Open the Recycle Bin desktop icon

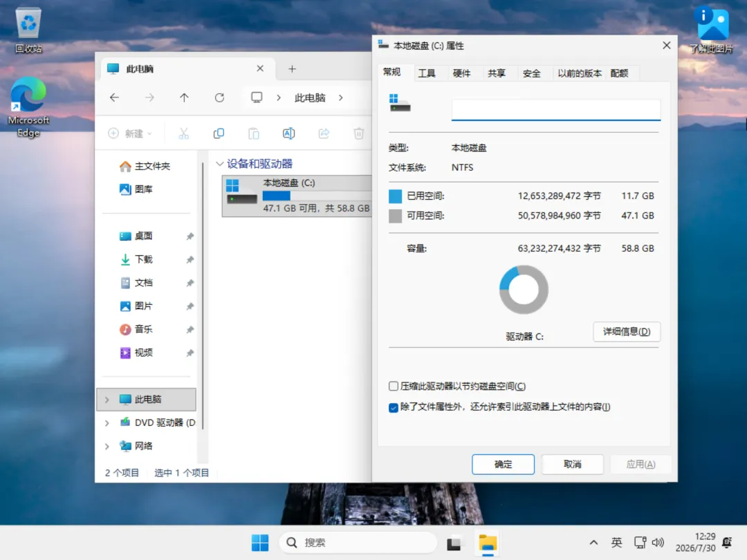point(28,30)
